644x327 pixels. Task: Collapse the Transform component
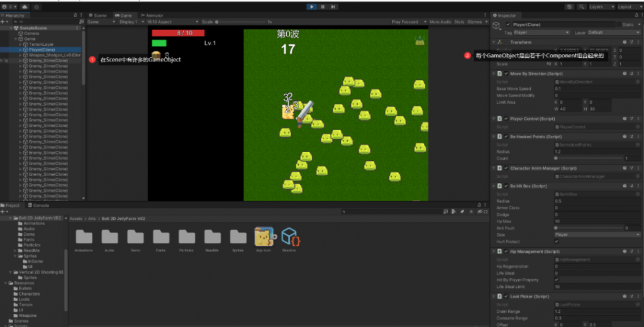pos(494,42)
